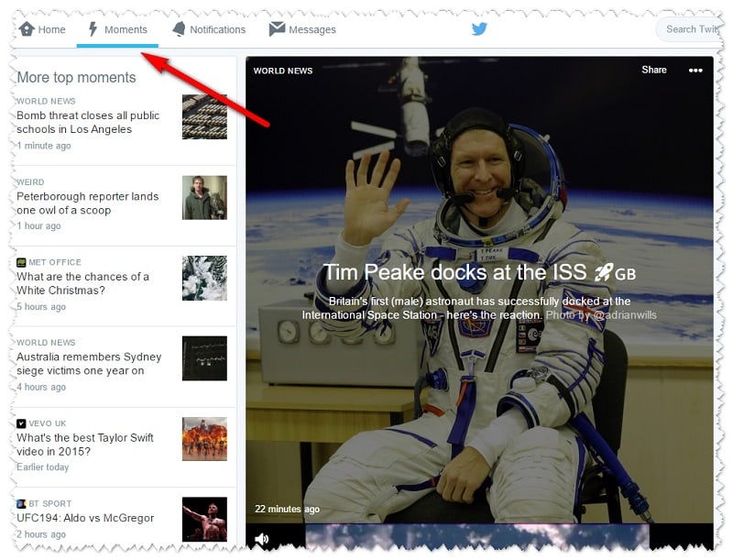Open the Moments tab
The image size is (733, 560).
pos(117,29)
